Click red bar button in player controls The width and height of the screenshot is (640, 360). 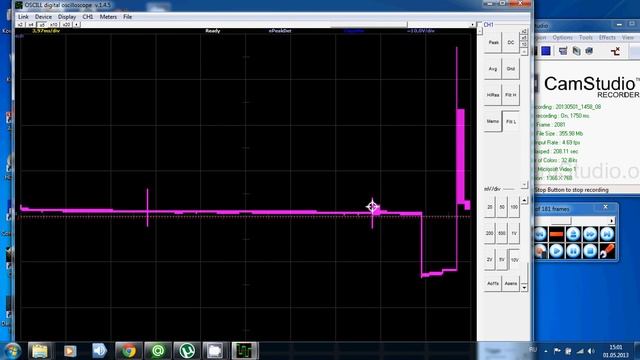pos(556,234)
